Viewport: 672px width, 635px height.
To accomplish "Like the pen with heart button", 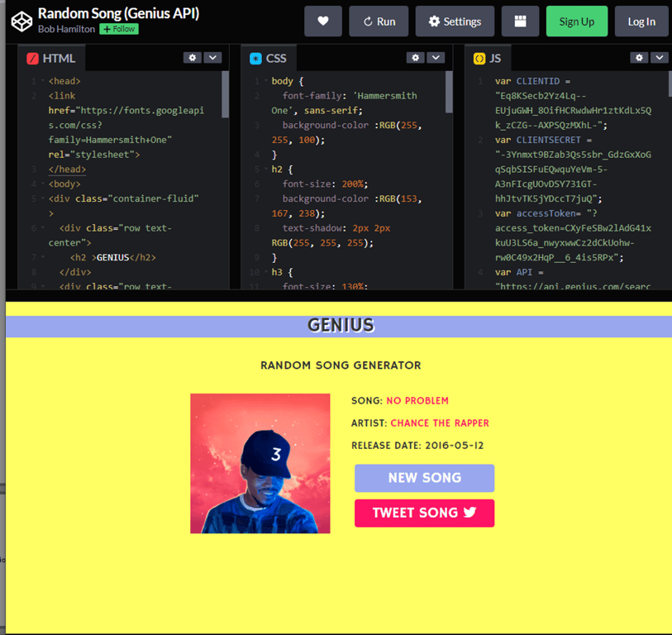I will click(x=323, y=21).
